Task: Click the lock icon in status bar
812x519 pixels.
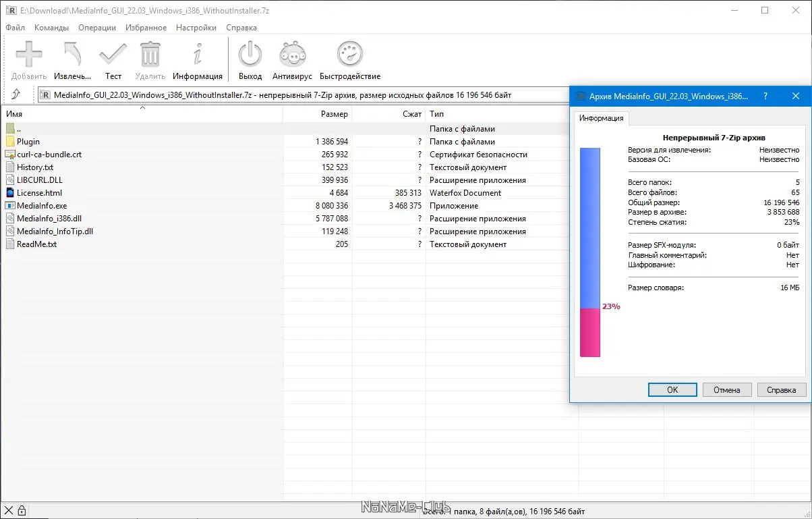Action: (22, 511)
